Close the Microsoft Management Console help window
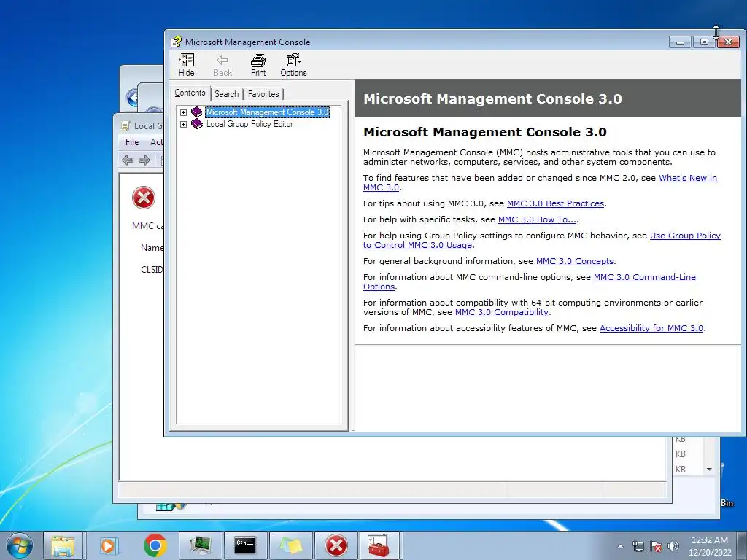This screenshot has width=747, height=560. coord(729,42)
